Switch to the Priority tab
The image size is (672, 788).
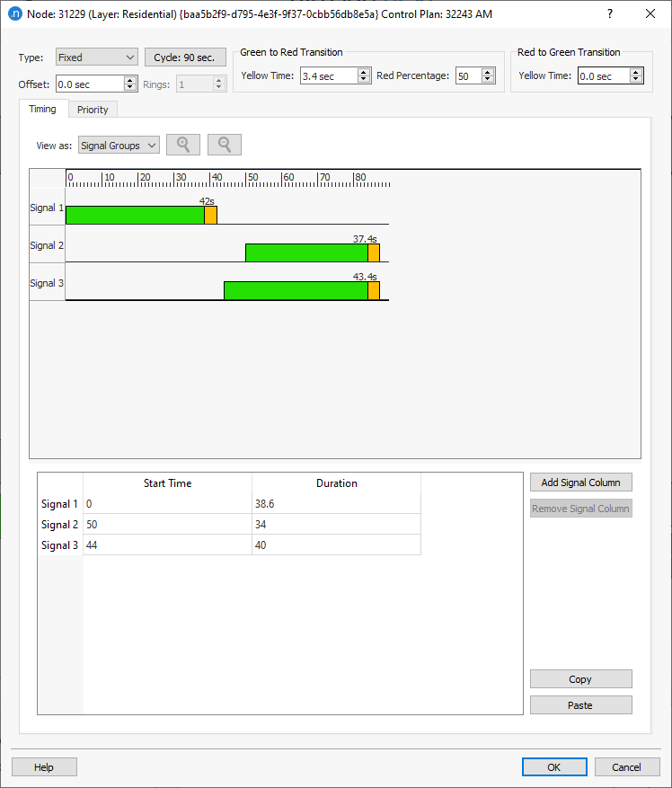[x=93, y=110]
